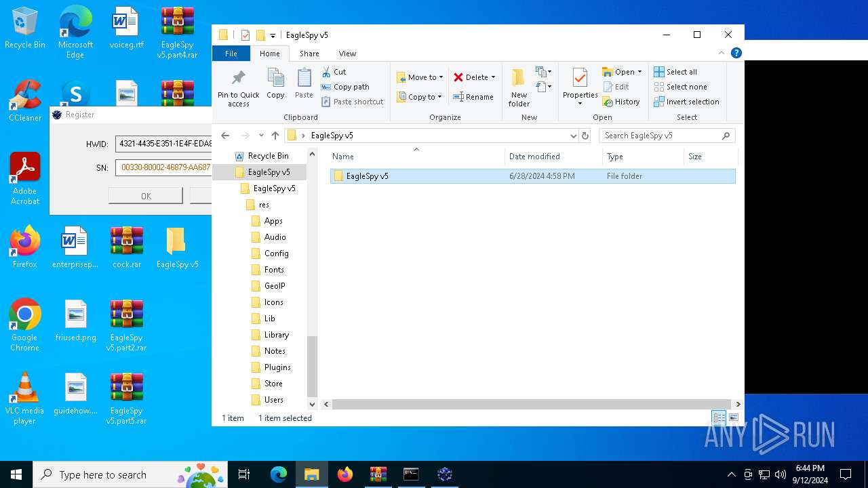This screenshot has height=488, width=868.
Task: Expand the Delete dropdown arrow
Action: (x=493, y=77)
